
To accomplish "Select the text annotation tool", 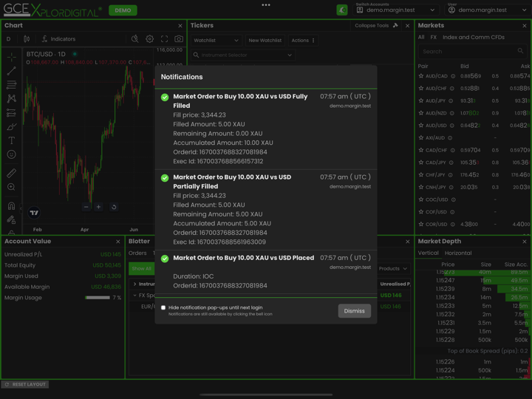I will (x=11, y=140).
